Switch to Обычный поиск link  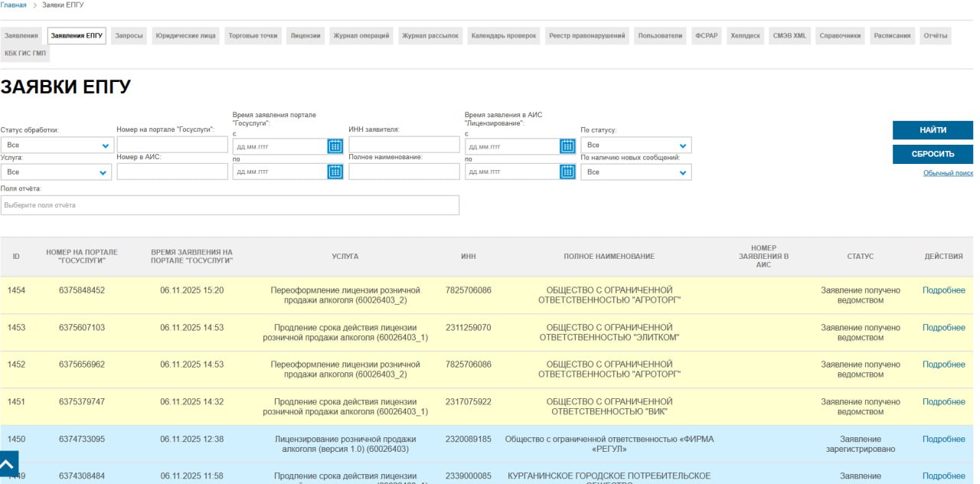point(948,174)
